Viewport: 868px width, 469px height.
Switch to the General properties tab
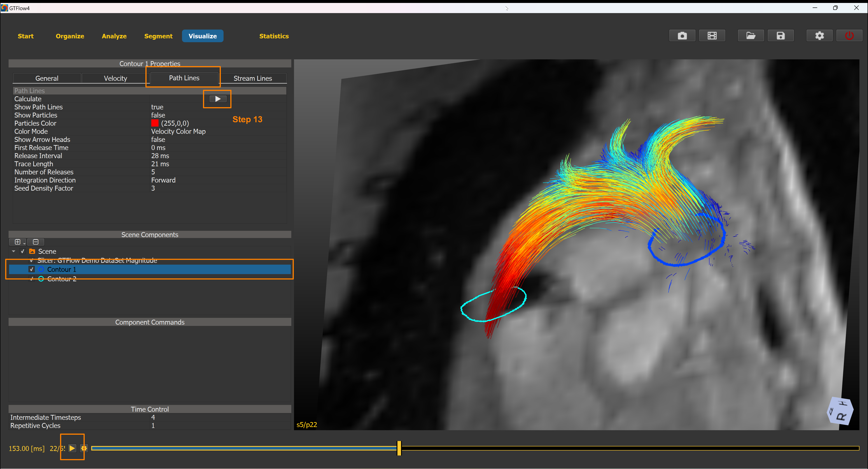coord(47,78)
